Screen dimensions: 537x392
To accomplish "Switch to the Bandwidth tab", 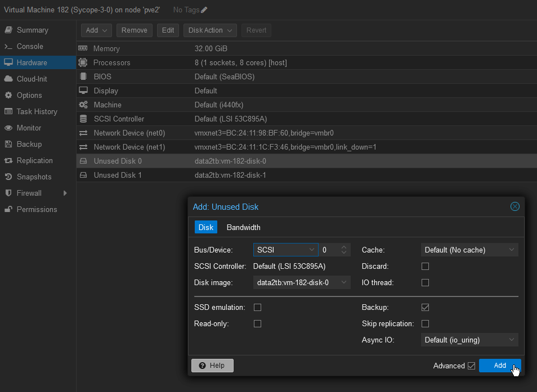I will coord(243,227).
